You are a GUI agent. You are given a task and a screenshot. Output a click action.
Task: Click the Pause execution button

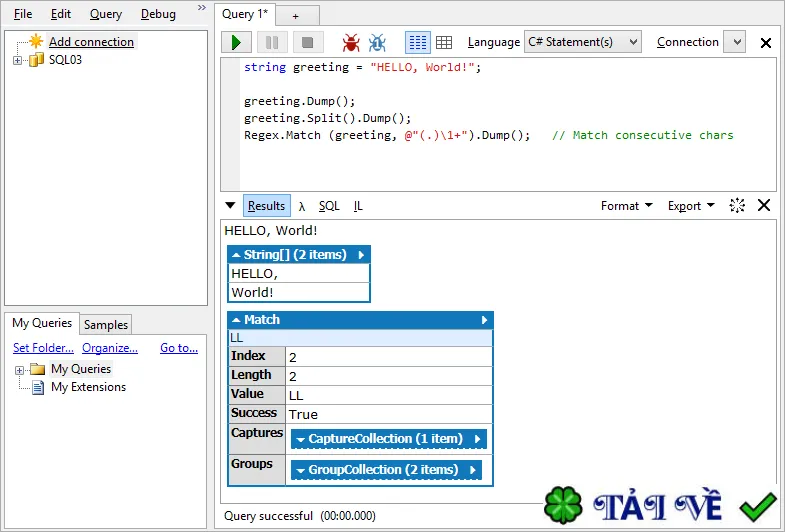[x=272, y=43]
